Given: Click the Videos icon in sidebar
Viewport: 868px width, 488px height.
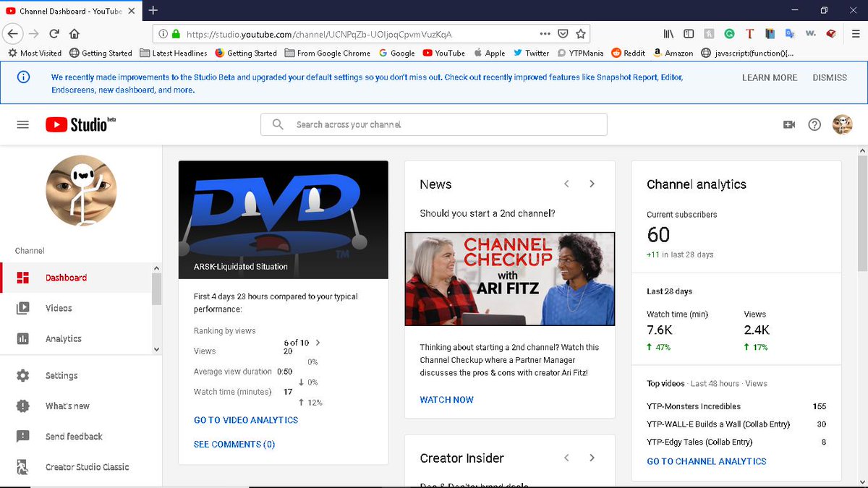Looking at the screenshot, I should point(23,308).
